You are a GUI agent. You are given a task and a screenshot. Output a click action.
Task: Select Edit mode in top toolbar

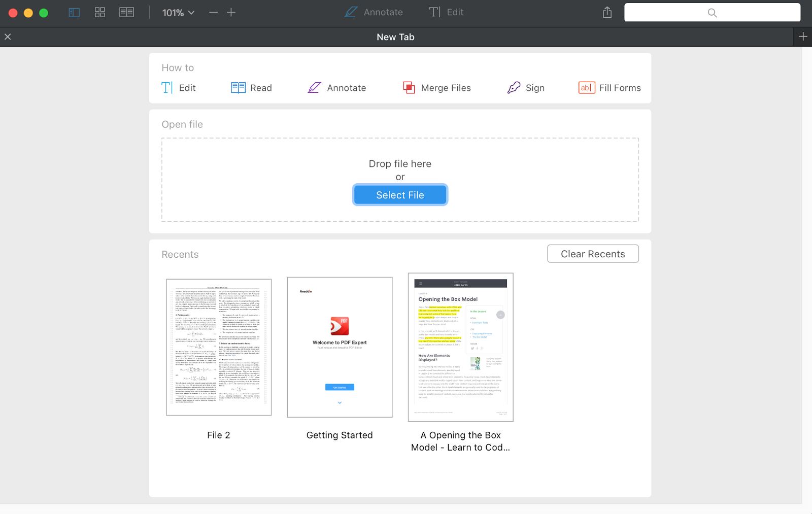[446, 12]
